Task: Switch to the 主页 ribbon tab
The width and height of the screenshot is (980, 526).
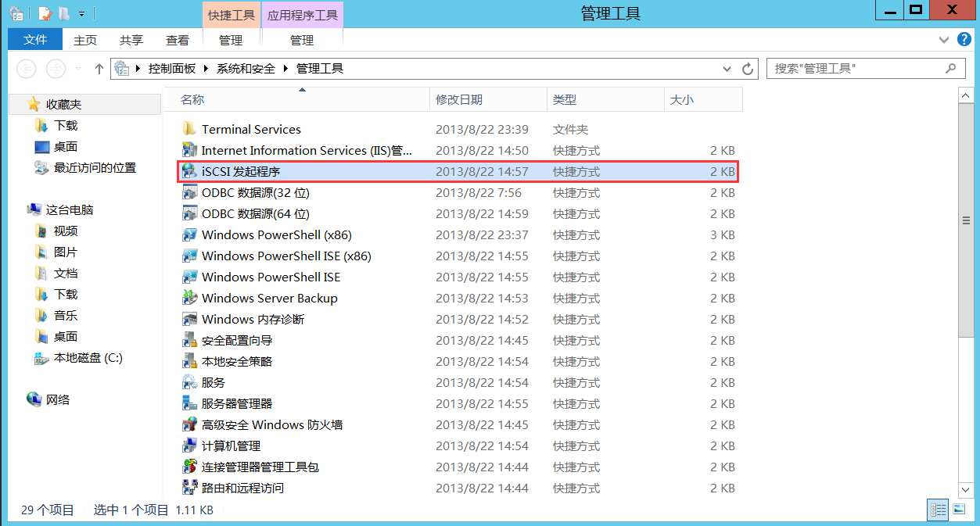Action: point(85,40)
